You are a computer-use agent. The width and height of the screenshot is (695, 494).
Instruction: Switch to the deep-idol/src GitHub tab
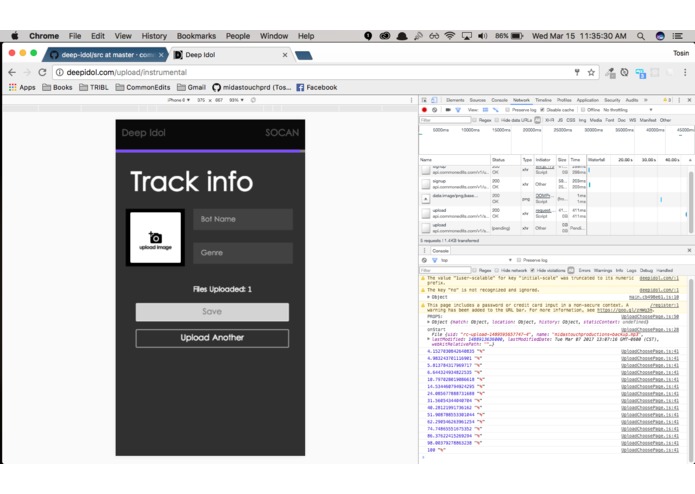tap(106, 55)
